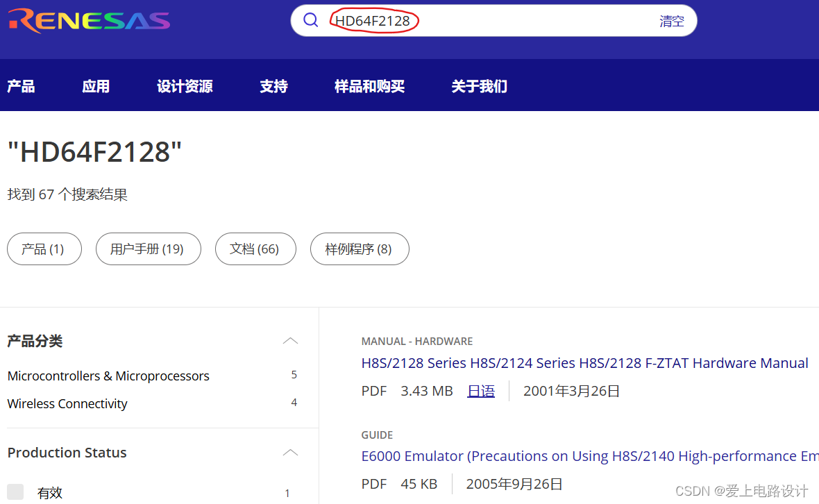
Task: Click the PDF label beside the E6000 guide
Action: [x=373, y=483]
